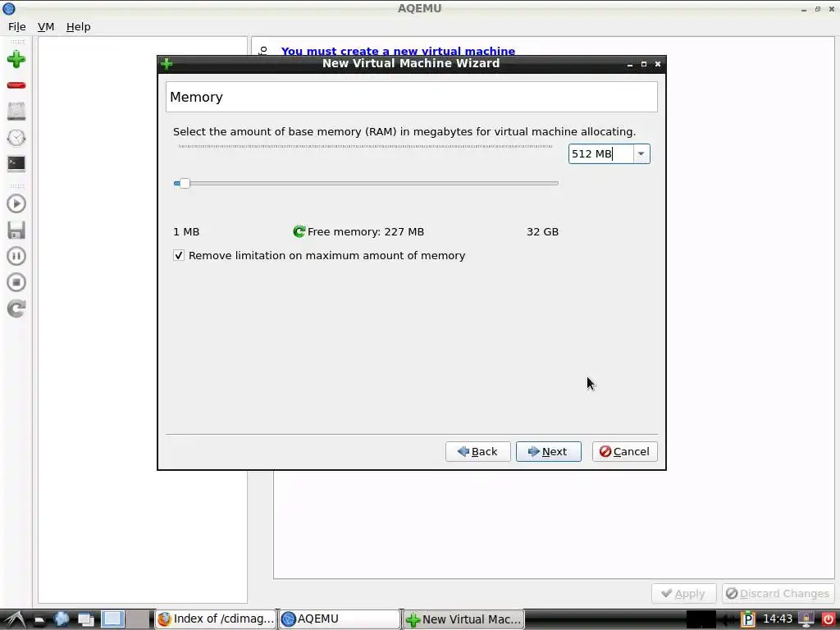Click the Next button in wizard
Screen dimensions: 840x630
point(549,452)
